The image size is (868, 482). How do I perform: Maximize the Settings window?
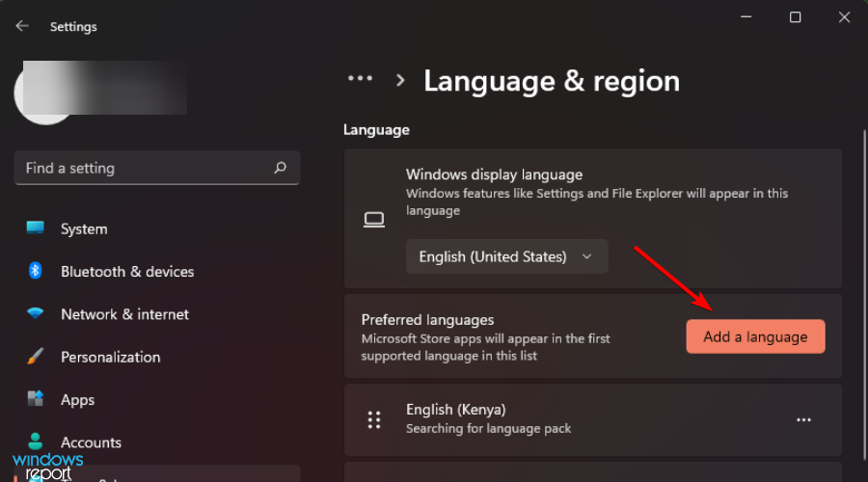click(x=795, y=17)
